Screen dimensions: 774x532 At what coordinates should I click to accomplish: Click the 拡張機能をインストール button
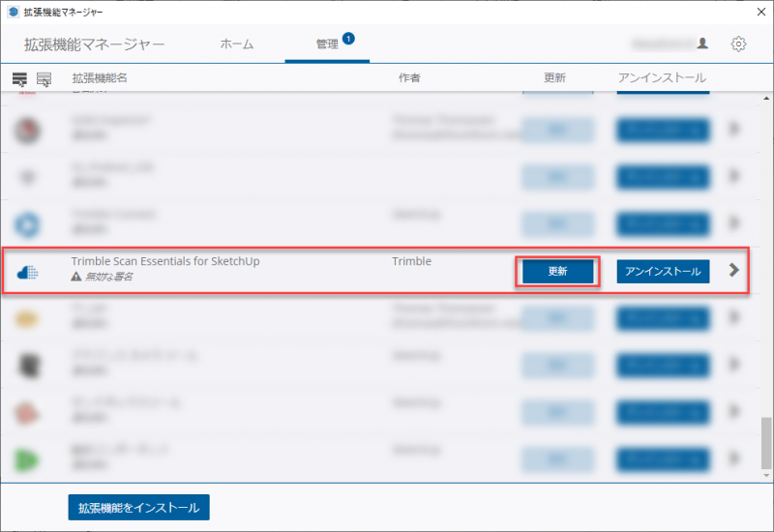pos(138,507)
